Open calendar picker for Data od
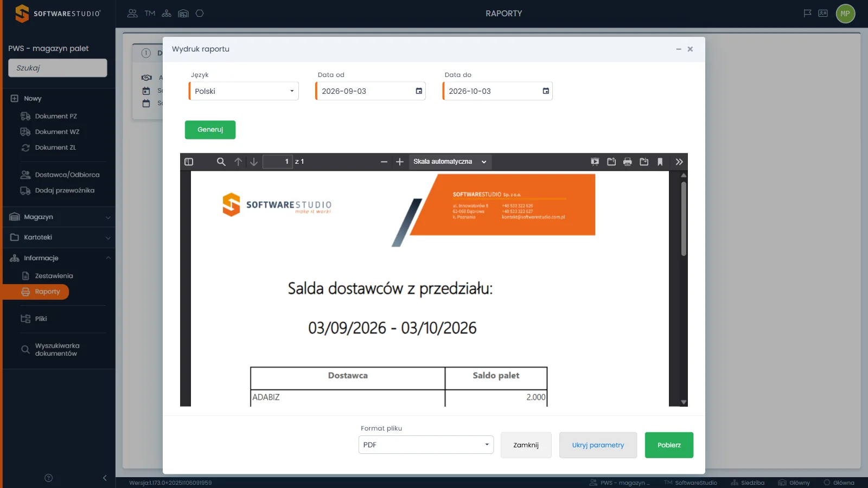 click(x=419, y=91)
